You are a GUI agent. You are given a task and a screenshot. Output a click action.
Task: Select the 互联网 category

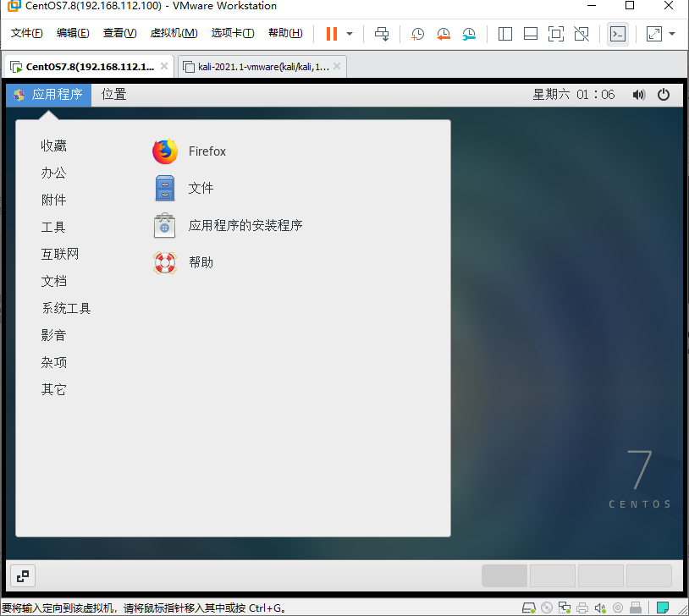(60, 254)
